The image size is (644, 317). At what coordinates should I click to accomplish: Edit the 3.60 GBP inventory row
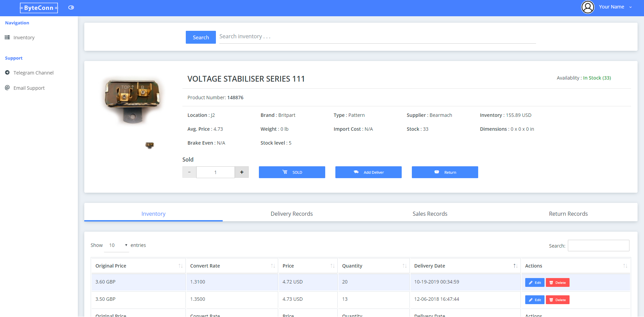(x=535, y=282)
